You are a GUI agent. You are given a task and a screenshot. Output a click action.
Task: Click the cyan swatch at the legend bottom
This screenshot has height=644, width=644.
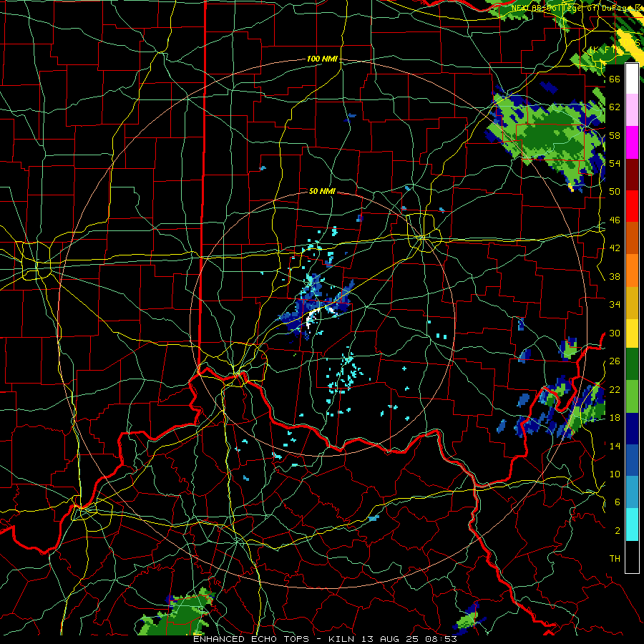pyautogui.click(x=632, y=525)
